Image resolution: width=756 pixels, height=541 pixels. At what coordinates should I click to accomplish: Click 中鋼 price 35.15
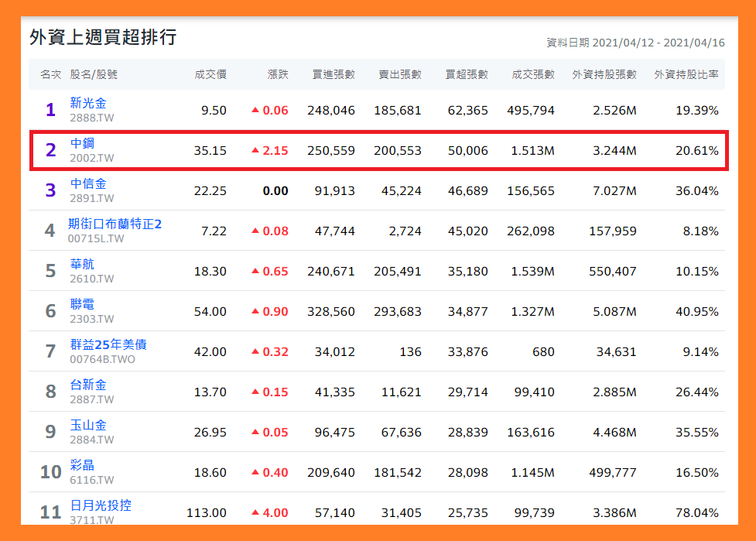point(210,151)
